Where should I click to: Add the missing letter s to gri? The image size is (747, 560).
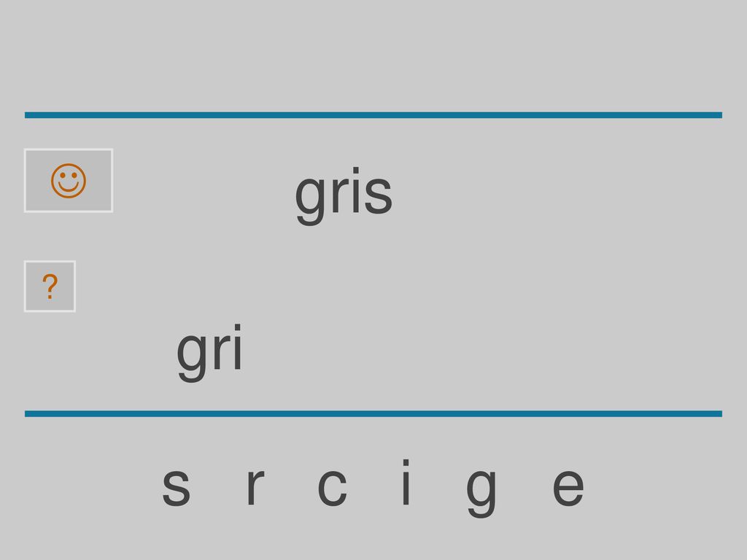point(177,487)
